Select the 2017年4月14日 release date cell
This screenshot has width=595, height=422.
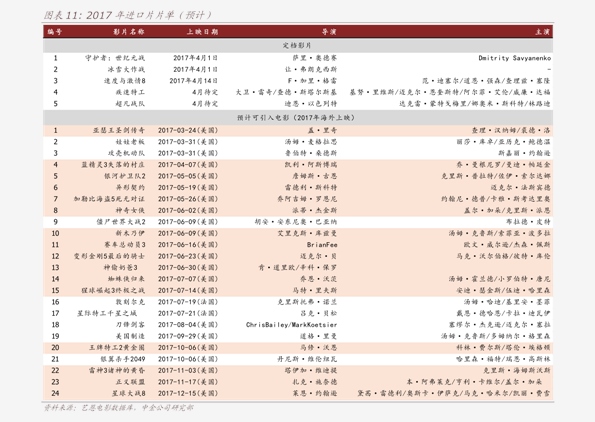coord(194,81)
